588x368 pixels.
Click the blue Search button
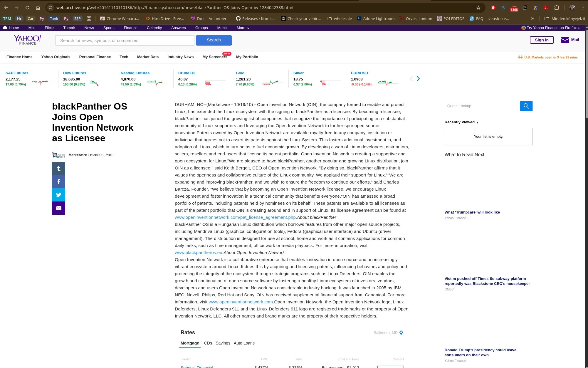click(214, 40)
